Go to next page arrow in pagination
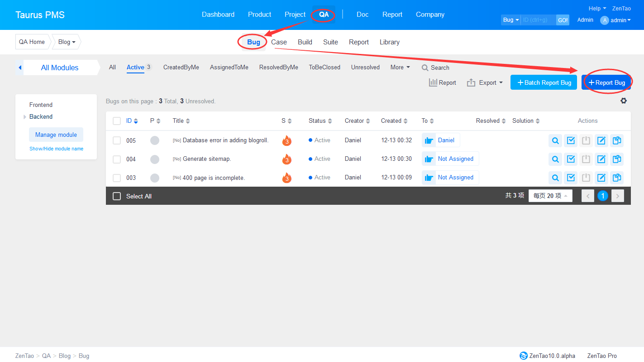The image size is (644, 362). tap(618, 196)
